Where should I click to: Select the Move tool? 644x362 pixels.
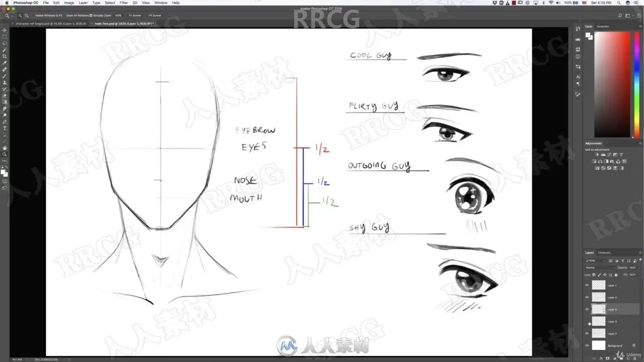click(x=5, y=30)
